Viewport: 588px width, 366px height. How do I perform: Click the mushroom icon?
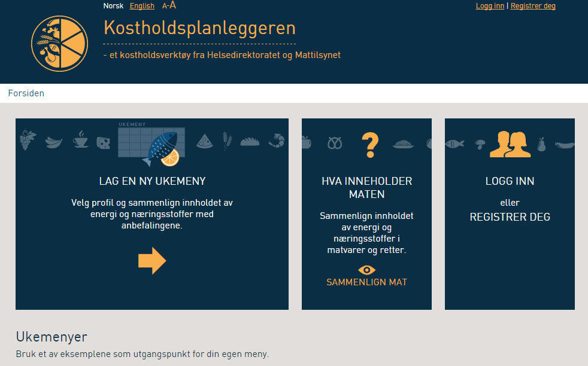[x=480, y=144]
